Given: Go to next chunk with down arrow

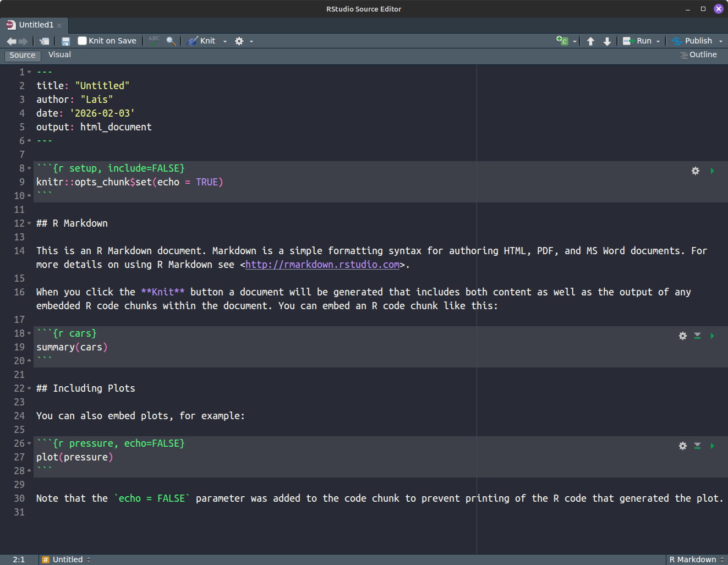Looking at the screenshot, I should [607, 41].
